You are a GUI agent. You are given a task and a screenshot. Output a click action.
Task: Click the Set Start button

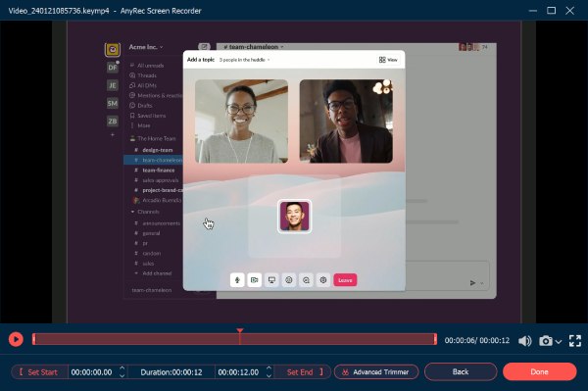[x=39, y=371]
